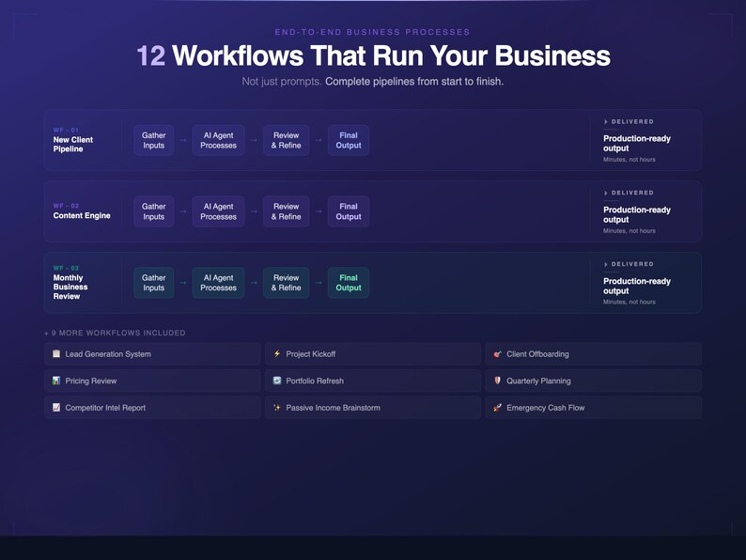Click the Emergency Cash Flow rocket icon
The image size is (746, 560).
click(497, 407)
